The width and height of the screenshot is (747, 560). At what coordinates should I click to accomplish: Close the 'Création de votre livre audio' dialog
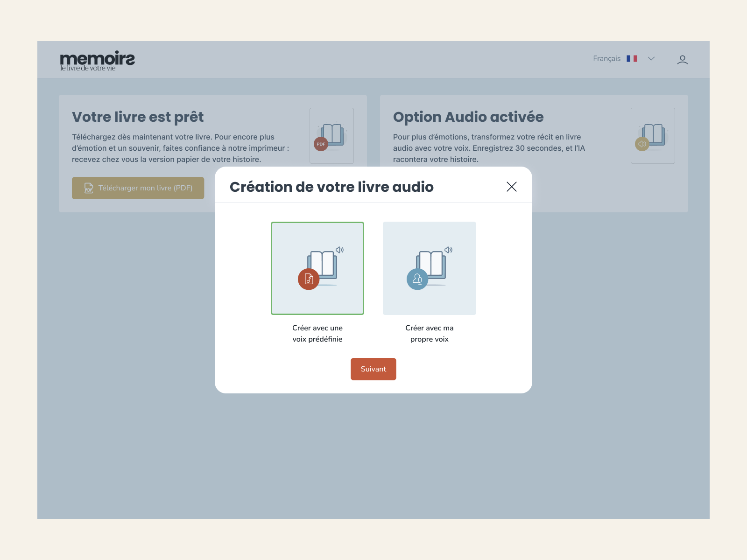[511, 187]
